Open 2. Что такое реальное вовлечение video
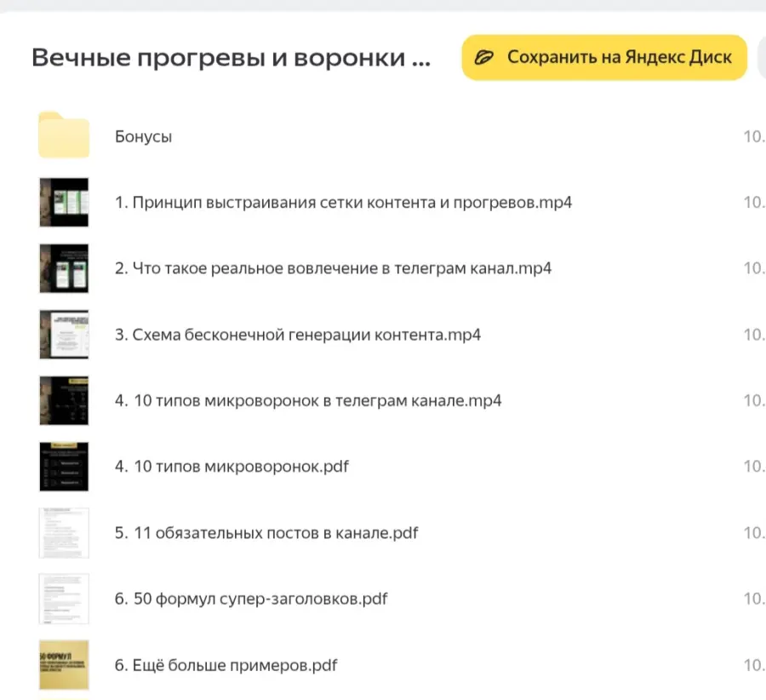The image size is (766, 700). (x=332, y=268)
